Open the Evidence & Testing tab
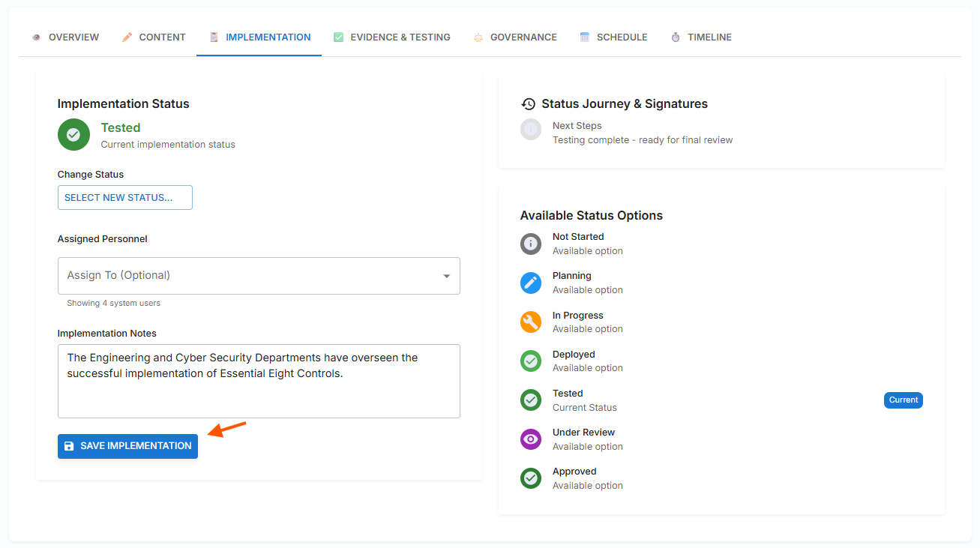 [x=392, y=37]
